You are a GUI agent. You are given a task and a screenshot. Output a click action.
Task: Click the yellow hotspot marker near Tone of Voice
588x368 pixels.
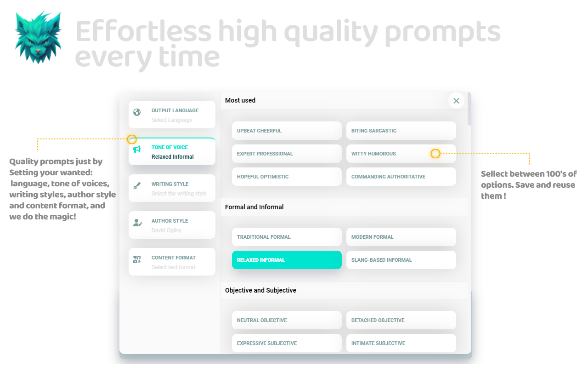[x=132, y=139]
